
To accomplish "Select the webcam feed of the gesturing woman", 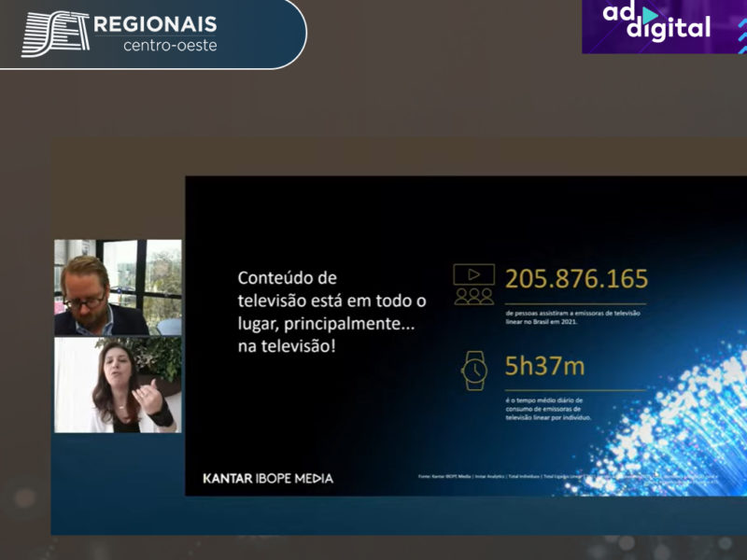I will [x=118, y=385].
